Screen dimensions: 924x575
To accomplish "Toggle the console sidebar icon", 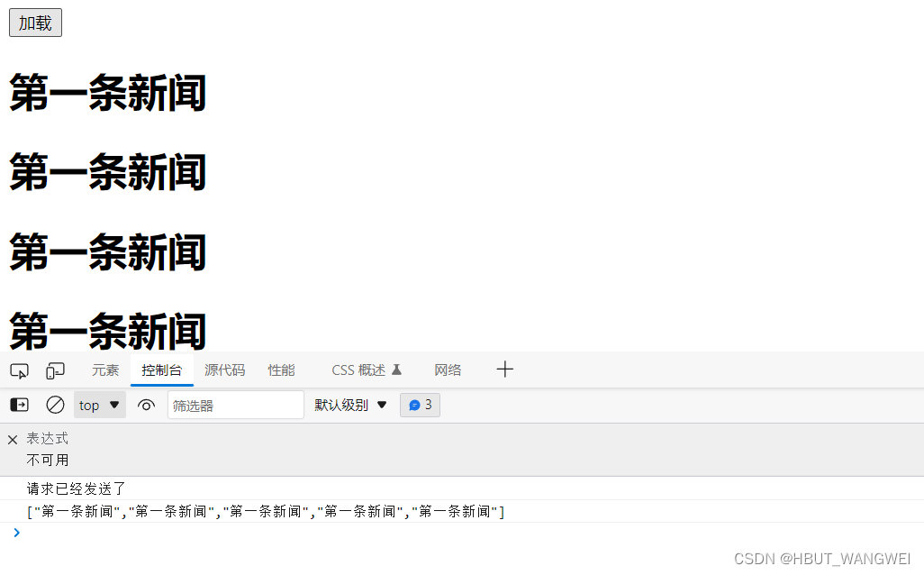I will tap(20, 406).
